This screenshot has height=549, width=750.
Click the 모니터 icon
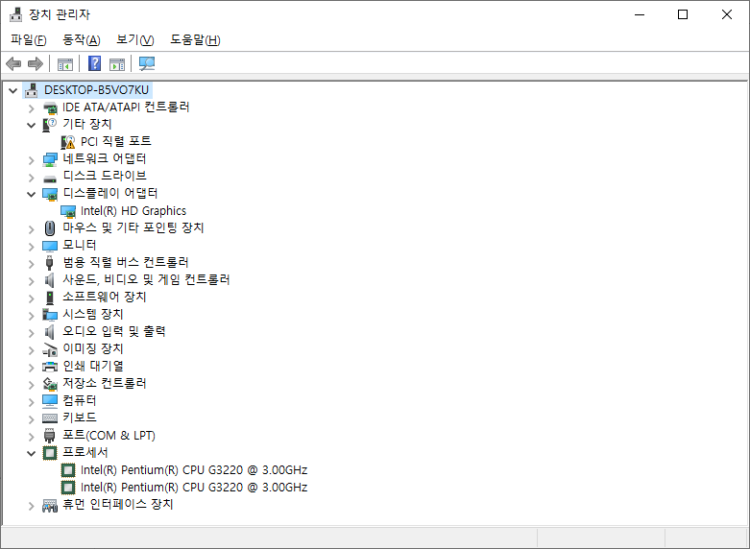[x=50, y=246]
